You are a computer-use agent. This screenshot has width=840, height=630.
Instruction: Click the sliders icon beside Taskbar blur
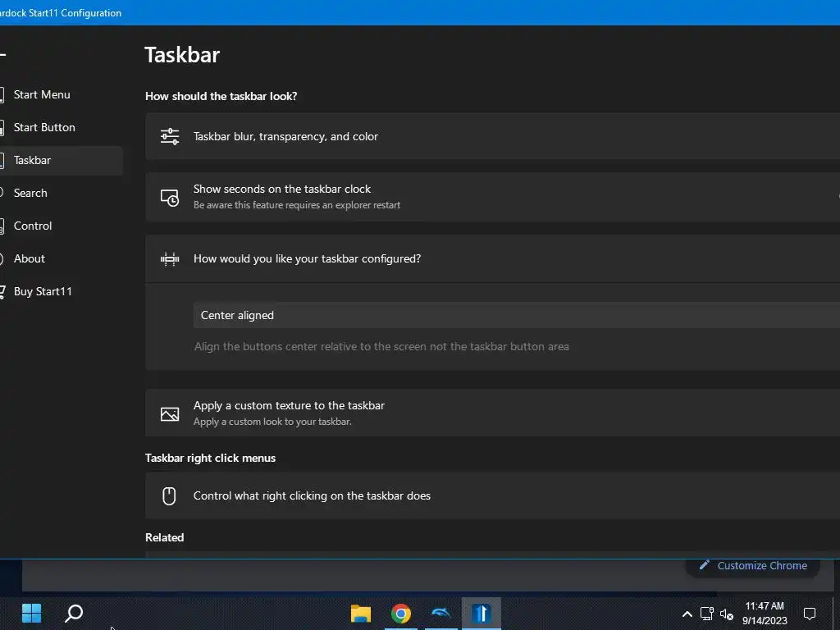(170, 137)
